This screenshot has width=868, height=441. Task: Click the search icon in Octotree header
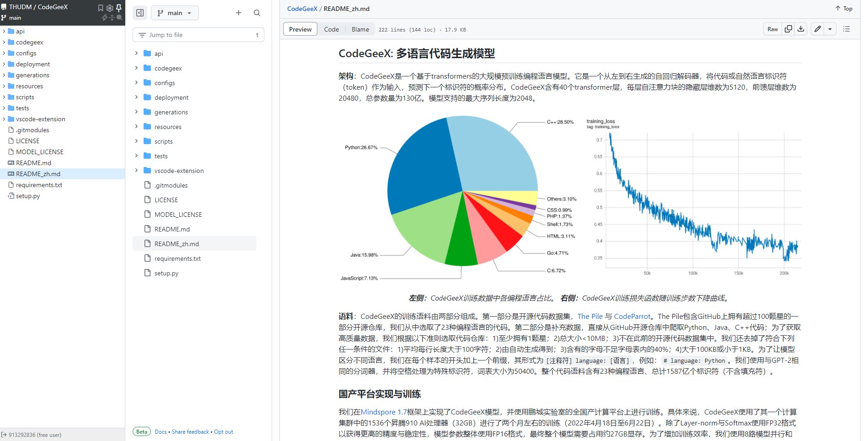pos(119,18)
